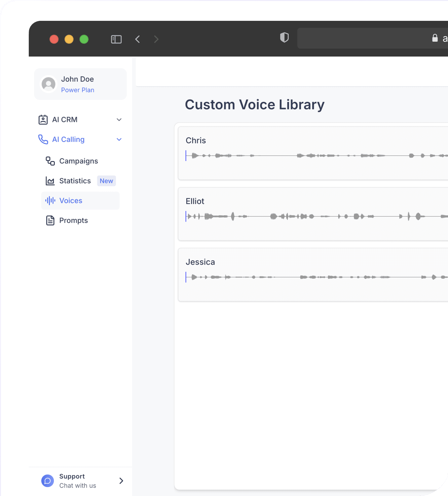The height and width of the screenshot is (496, 448).
Task: Click the Campaigns workflow icon
Action: tap(50, 161)
